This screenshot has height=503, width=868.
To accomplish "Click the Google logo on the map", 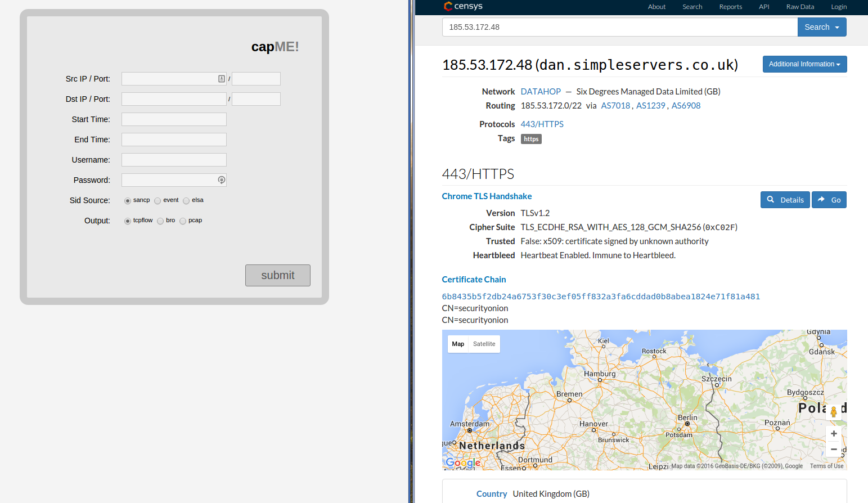I will point(463,463).
